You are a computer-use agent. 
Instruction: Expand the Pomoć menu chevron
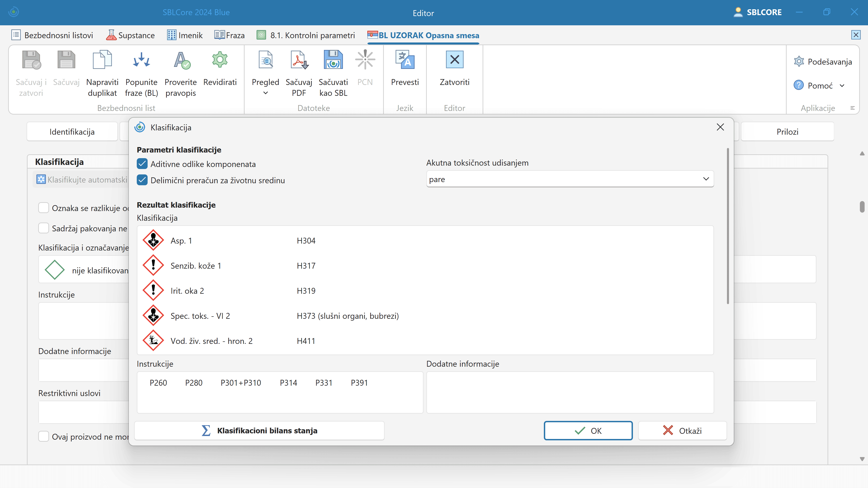click(842, 86)
